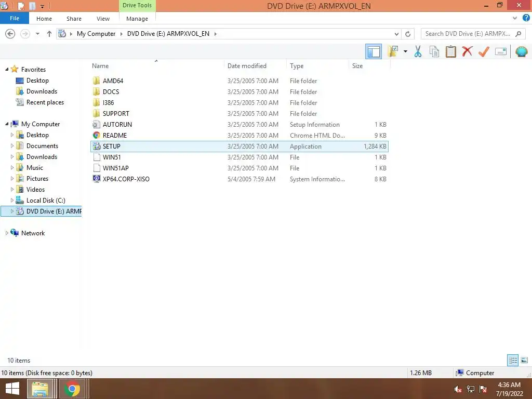Click DVD Drive (E:) ARMPXVOL_EN breadcrumb

tap(168, 34)
